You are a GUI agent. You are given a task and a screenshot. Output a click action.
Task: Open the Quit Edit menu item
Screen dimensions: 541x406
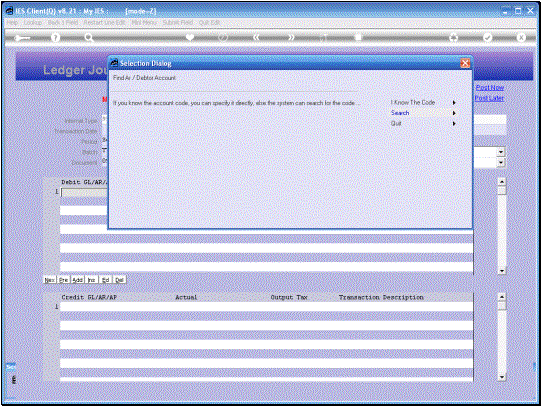pos(209,22)
